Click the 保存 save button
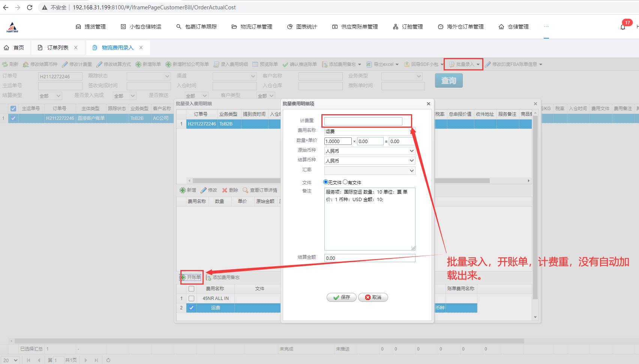 341,297
